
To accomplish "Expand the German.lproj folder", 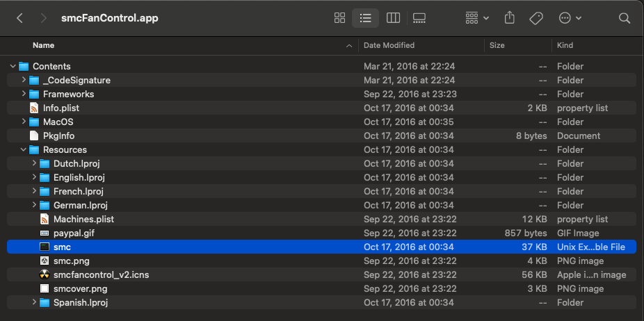I will pyautogui.click(x=35, y=205).
